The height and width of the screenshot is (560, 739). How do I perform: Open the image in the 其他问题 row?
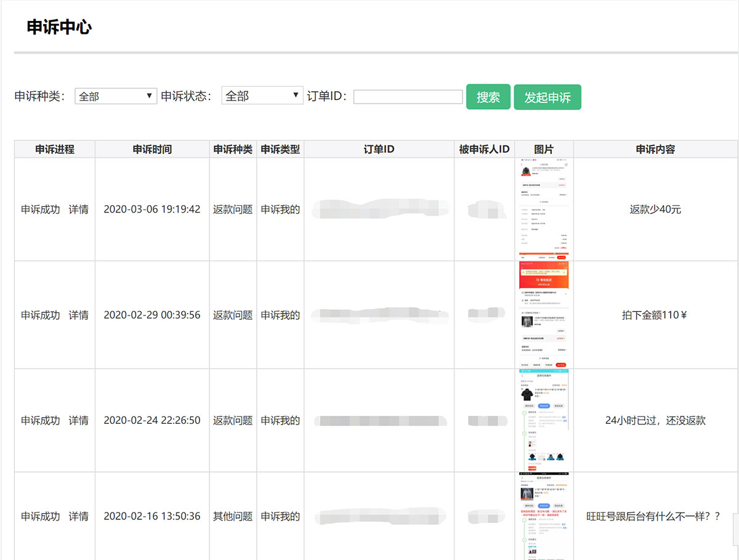click(544, 516)
